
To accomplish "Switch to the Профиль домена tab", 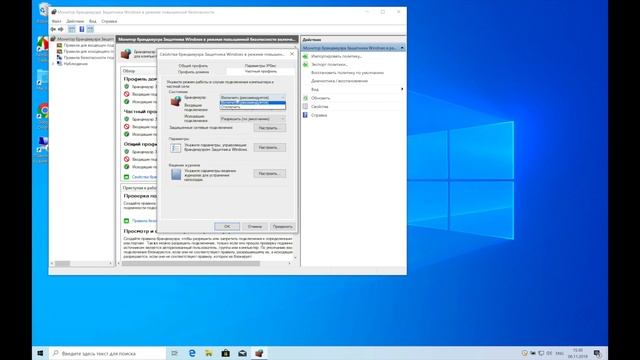I will (193, 72).
